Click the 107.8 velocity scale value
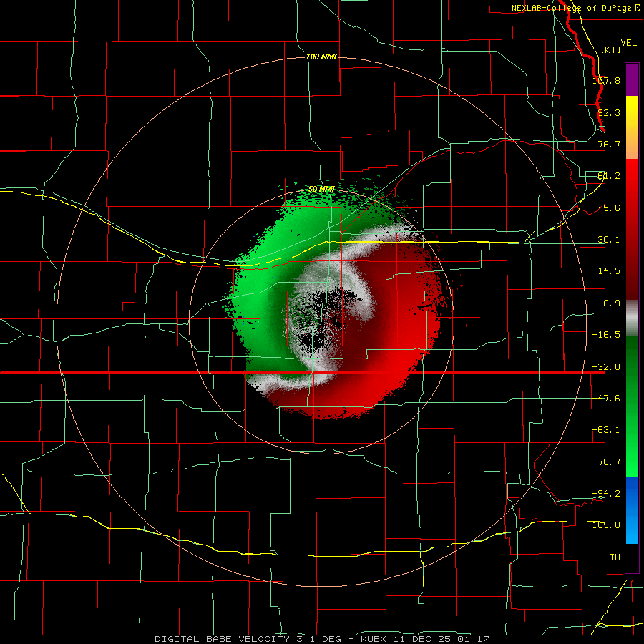Image resolution: width=644 pixels, height=644 pixels. [606, 80]
